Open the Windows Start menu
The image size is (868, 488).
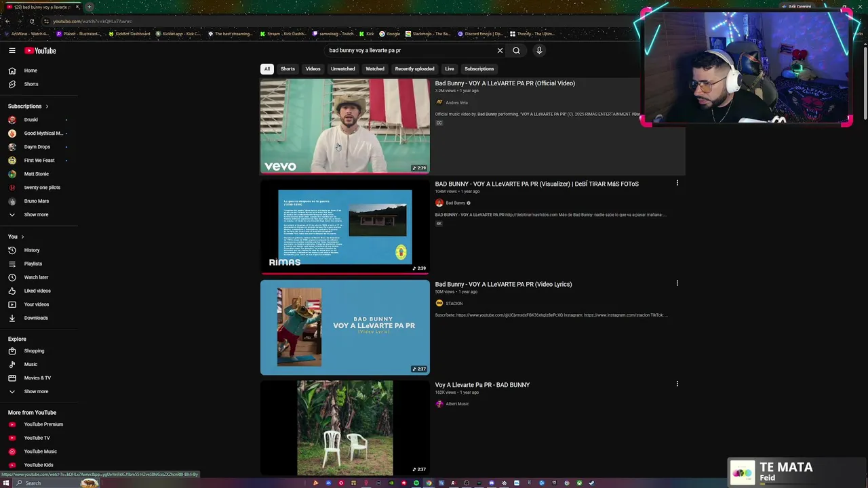click(7, 483)
